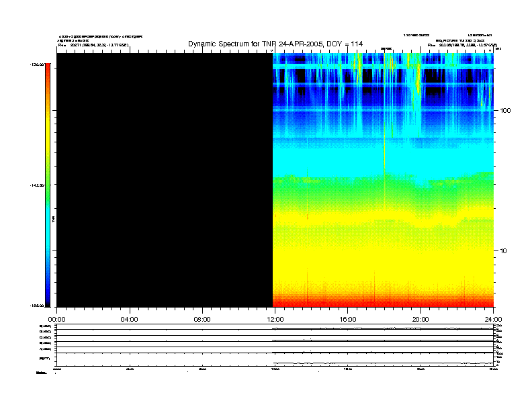Image resolution: width=532 pixels, height=411 pixels.
Task: Click the cyan band in the spectrogram
Action: [384, 161]
